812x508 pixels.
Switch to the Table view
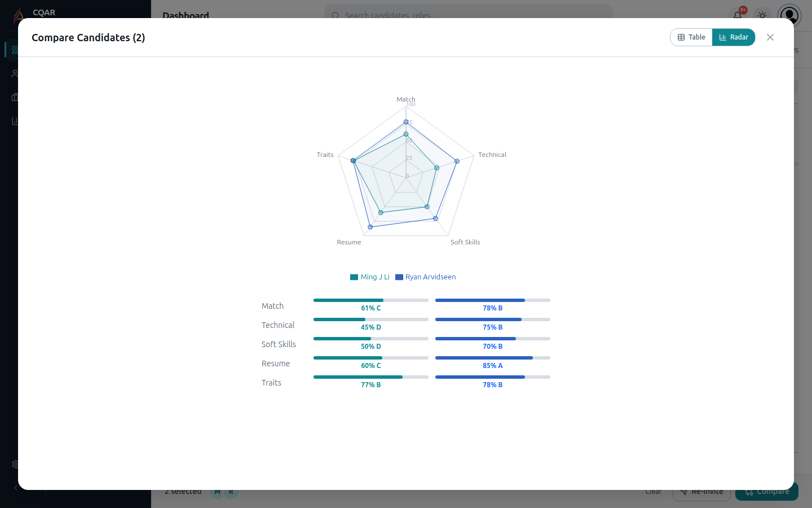click(x=691, y=37)
